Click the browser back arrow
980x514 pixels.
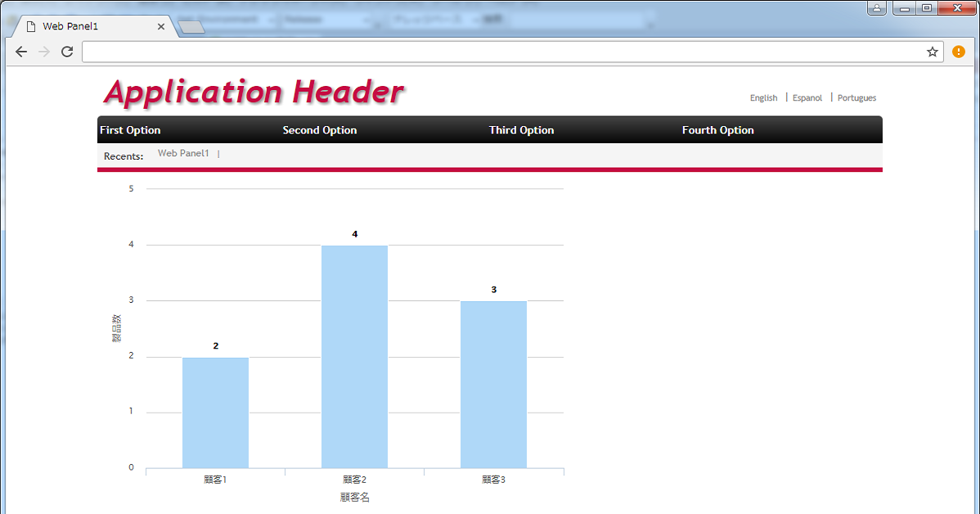click(21, 52)
